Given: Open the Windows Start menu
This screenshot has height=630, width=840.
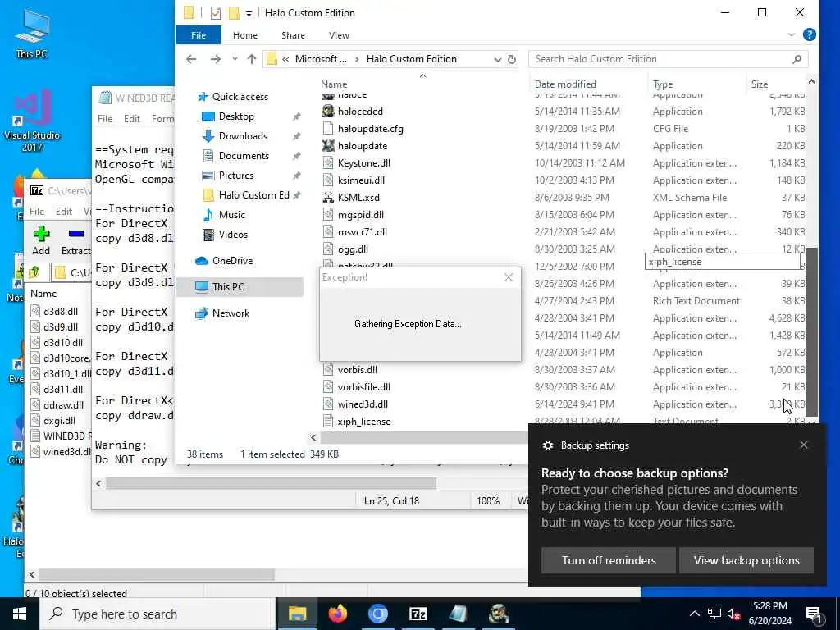Looking at the screenshot, I should coord(20,614).
